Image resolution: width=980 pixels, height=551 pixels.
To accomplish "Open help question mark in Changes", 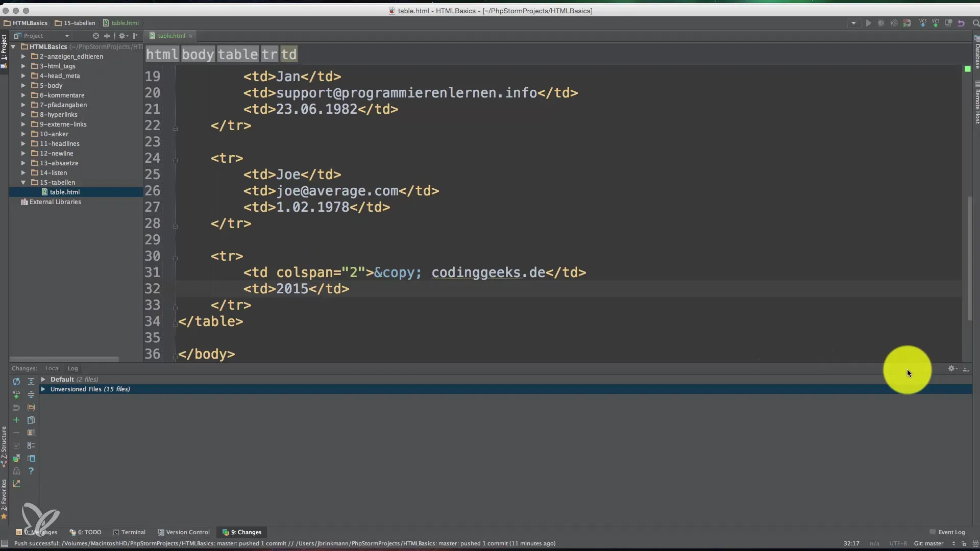I will click(31, 471).
